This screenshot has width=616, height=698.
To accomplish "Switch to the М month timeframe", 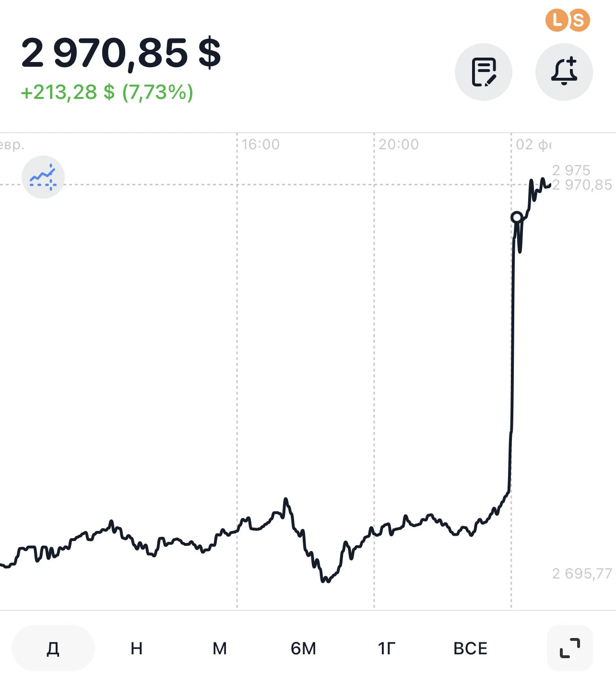I will tap(220, 648).
